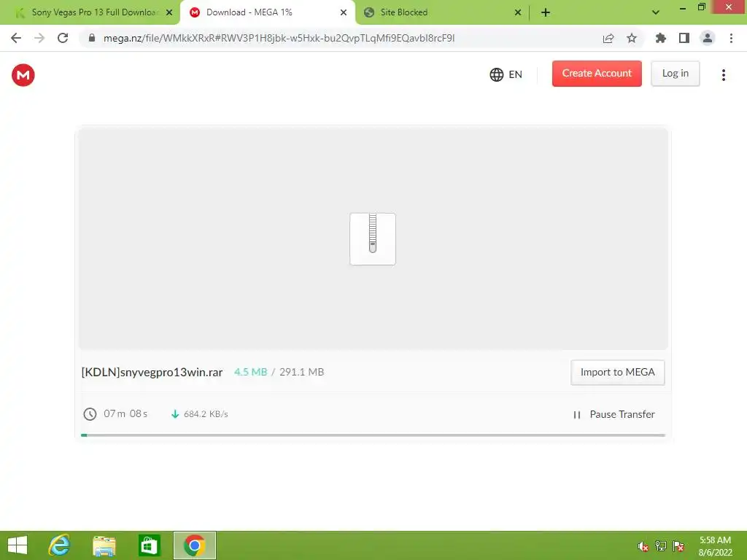This screenshot has height=560, width=747.
Task: Restore down the Chrome window
Action: 701,7
